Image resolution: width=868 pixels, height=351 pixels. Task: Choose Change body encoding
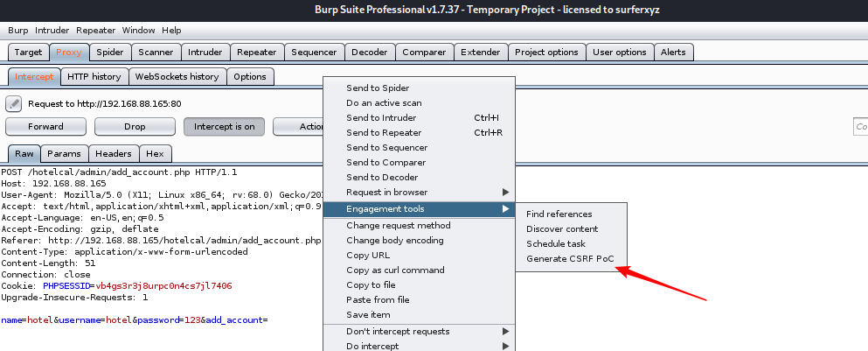point(419,241)
